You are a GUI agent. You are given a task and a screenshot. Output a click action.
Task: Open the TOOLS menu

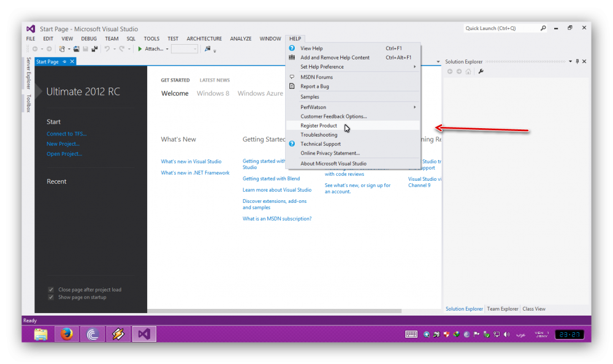[151, 39]
